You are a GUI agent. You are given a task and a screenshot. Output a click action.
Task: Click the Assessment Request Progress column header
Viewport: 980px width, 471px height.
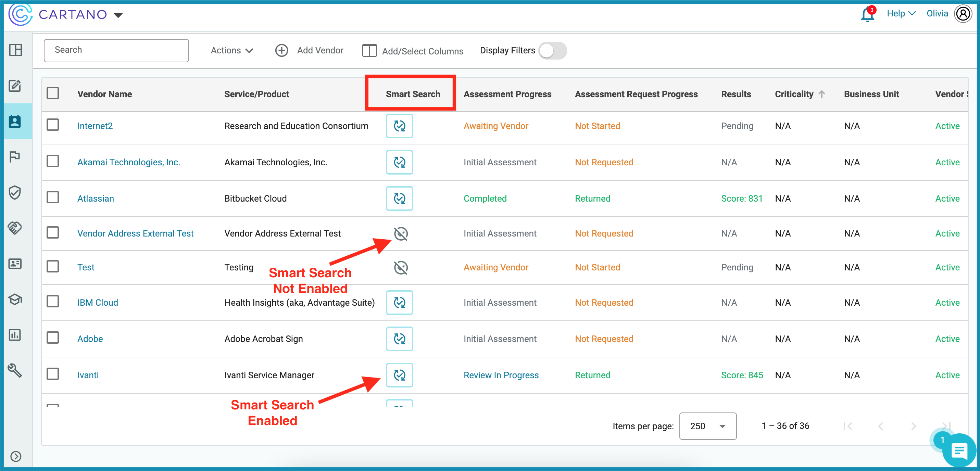click(x=636, y=94)
